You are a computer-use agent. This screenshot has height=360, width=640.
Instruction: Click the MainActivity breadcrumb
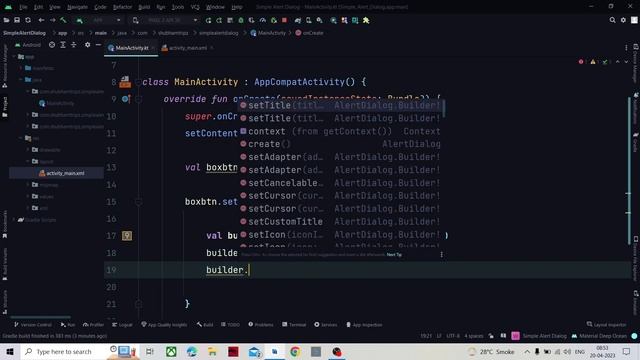point(268,33)
